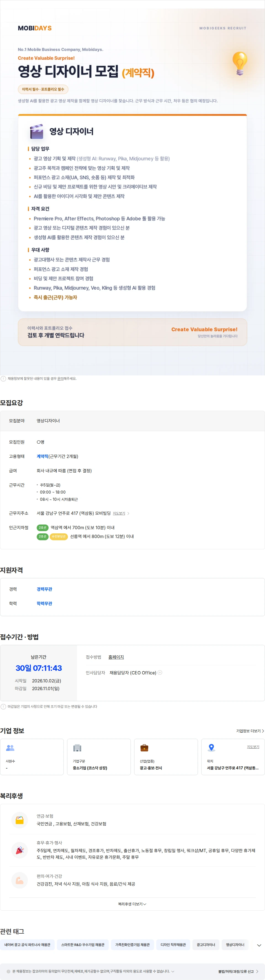The height and width of the screenshot is (980, 265).
Task: Click 즉시 출근(근무) 가능자 highlighted text
Action: point(55,298)
